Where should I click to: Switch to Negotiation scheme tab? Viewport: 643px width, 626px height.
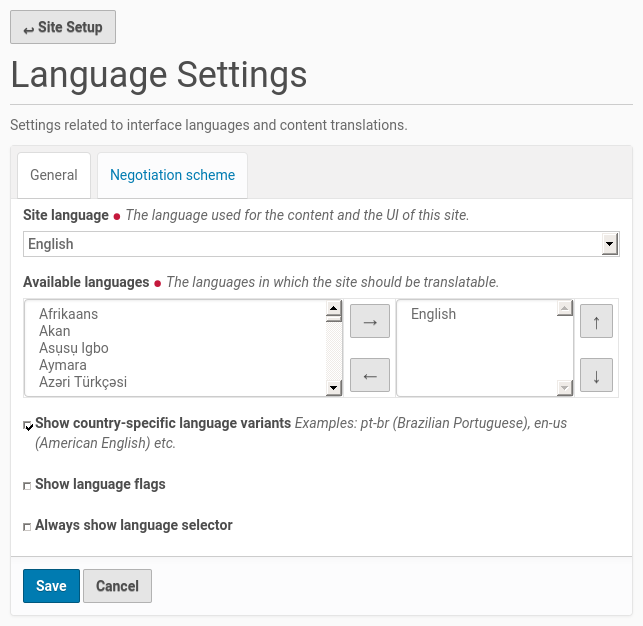click(x=172, y=175)
